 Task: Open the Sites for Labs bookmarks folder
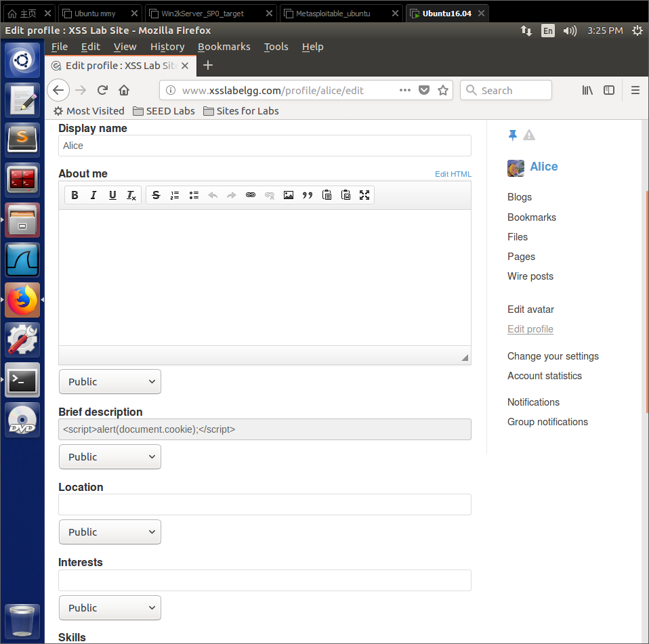241,111
